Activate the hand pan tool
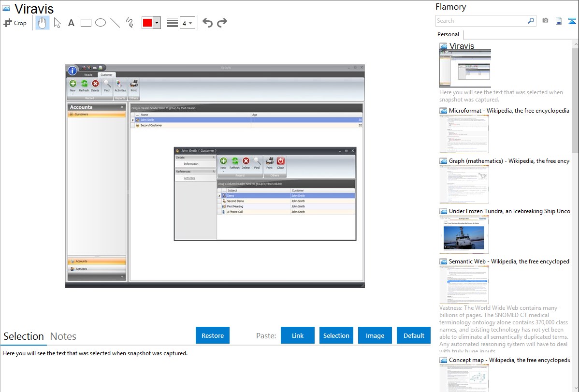 click(42, 23)
